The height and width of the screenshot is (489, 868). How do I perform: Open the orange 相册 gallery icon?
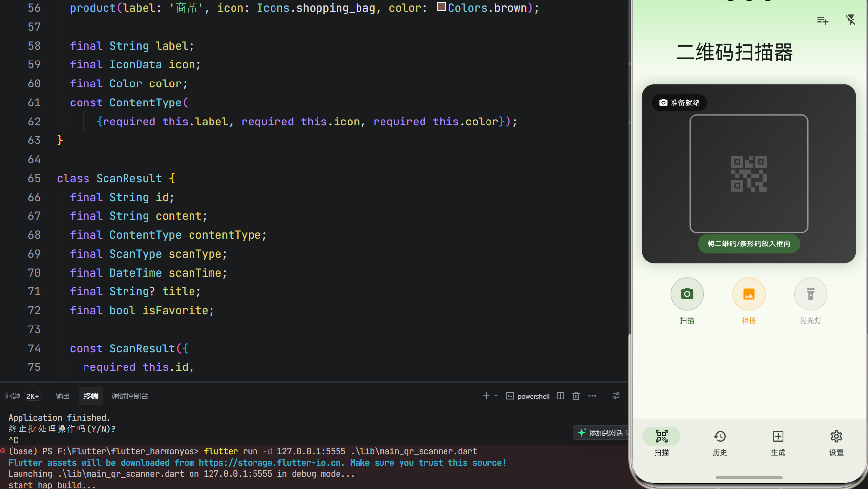pos(749,294)
